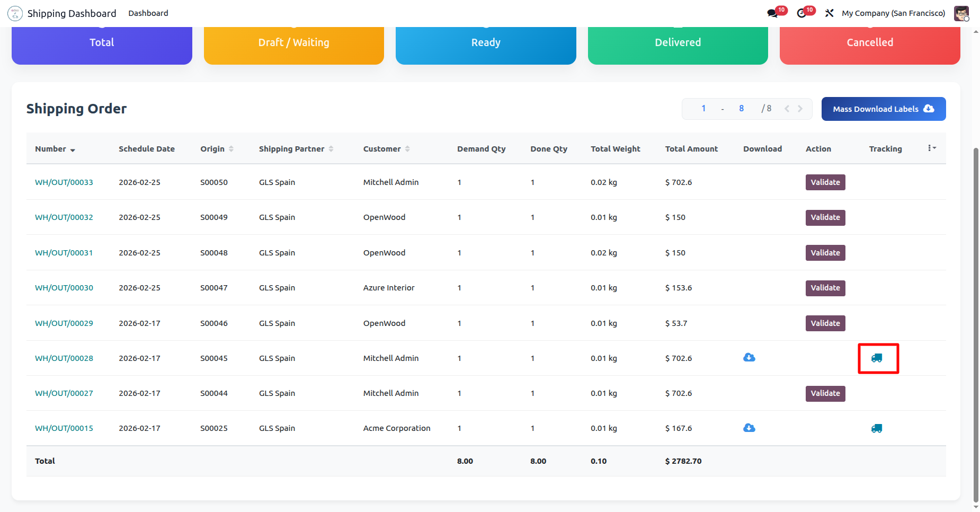Click the truck tracking icon for WH/OUT/00028

pyautogui.click(x=877, y=358)
